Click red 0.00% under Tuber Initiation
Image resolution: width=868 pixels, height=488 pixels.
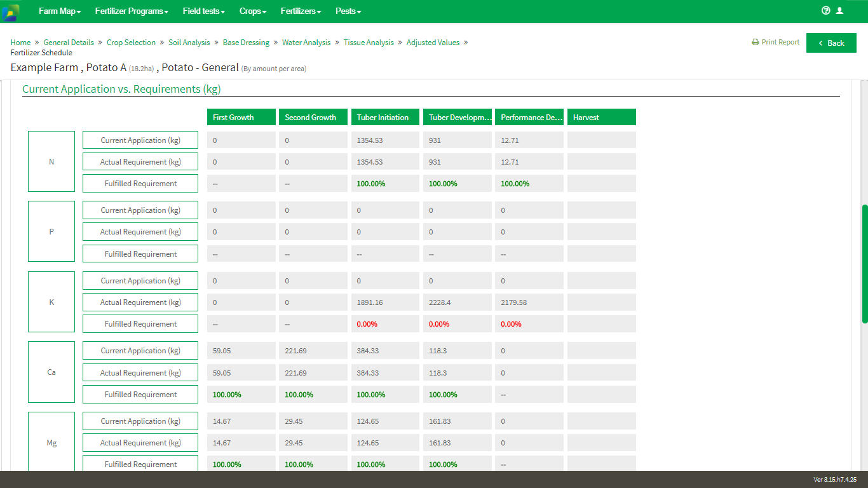coord(385,324)
